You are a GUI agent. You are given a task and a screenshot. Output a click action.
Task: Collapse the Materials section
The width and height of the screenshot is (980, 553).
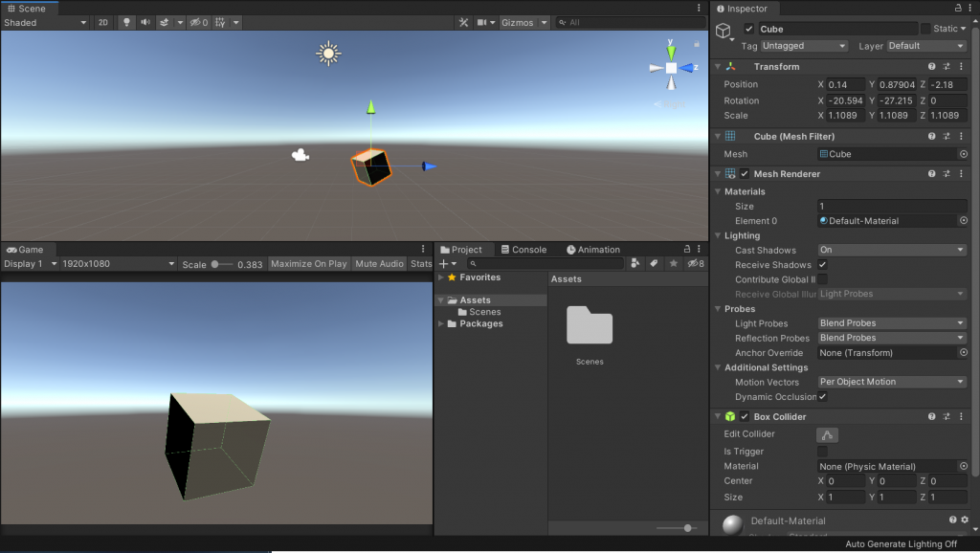click(x=718, y=191)
